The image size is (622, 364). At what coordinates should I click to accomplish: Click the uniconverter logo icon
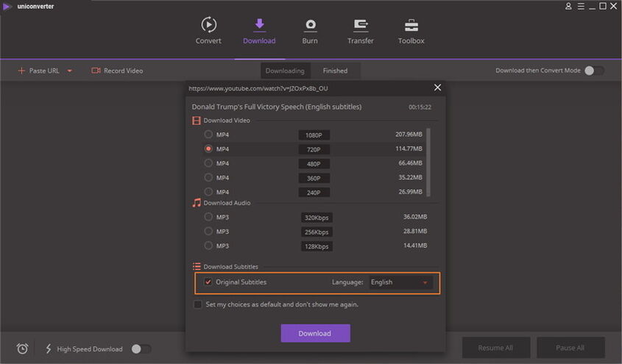pos(7,7)
